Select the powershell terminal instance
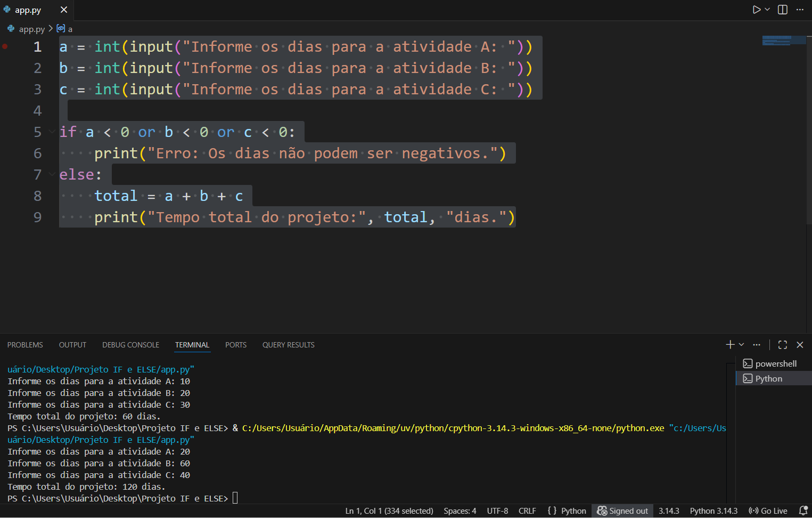 tap(775, 363)
